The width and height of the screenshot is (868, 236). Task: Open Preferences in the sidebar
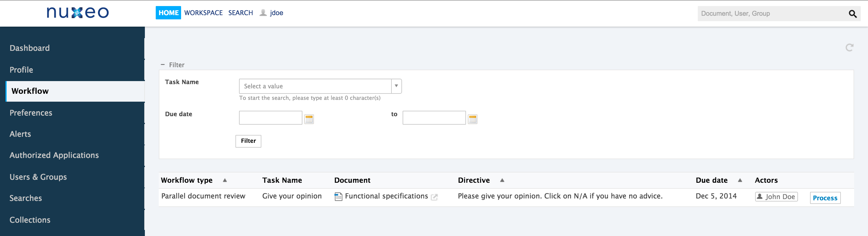point(31,113)
